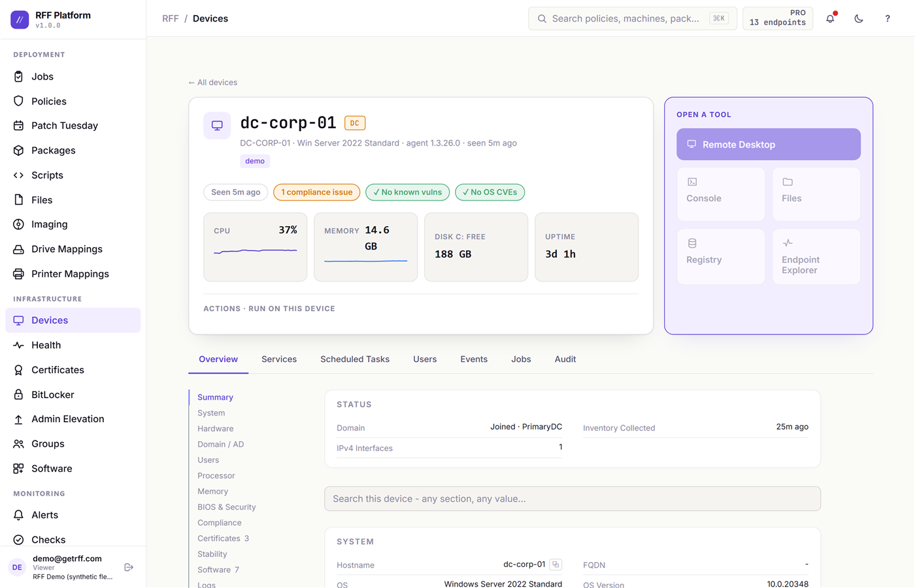The width and height of the screenshot is (915, 588).
Task: Jump to Processor section
Action: (x=216, y=476)
